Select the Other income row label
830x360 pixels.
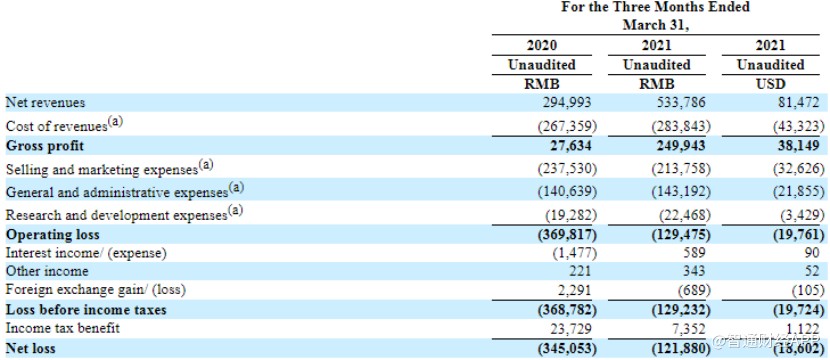click(47, 272)
